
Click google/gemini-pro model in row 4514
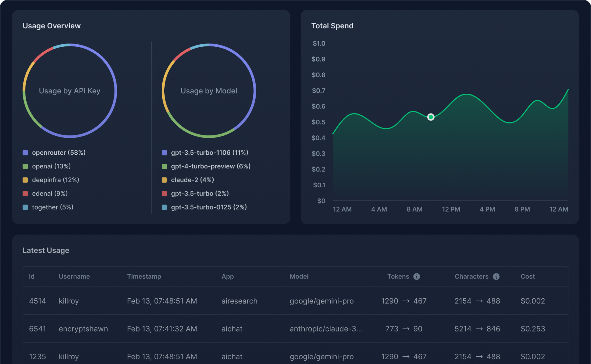pyautogui.click(x=322, y=301)
